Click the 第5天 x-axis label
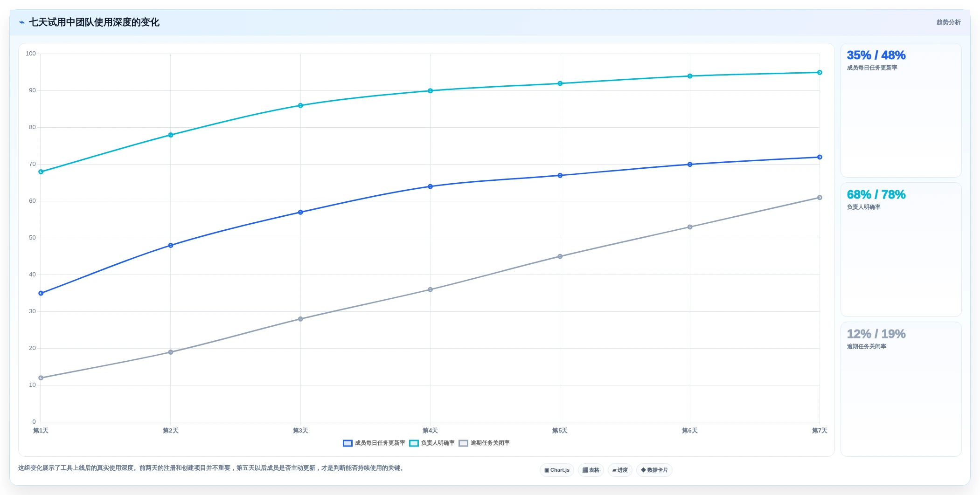The width and height of the screenshot is (980, 495). point(560,431)
